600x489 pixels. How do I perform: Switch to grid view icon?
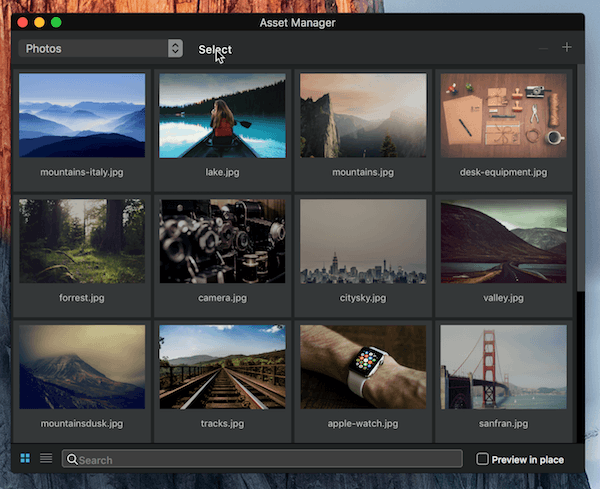coord(25,458)
